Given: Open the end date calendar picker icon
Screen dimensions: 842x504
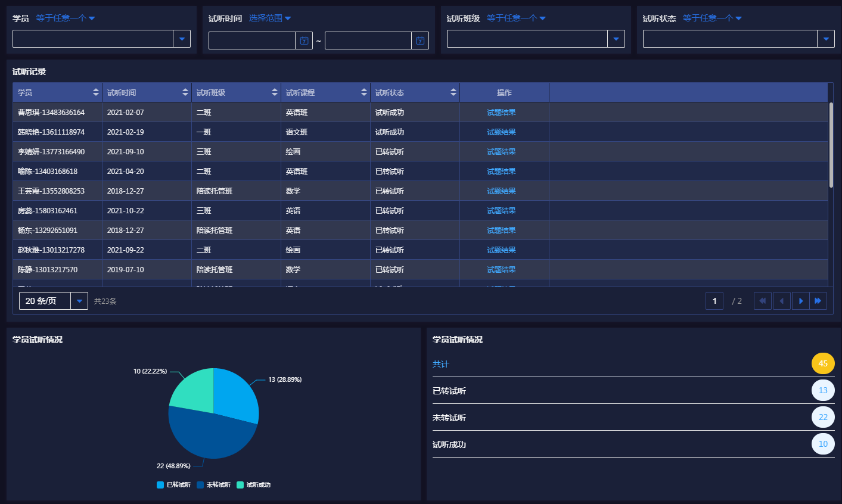Looking at the screenshot, I should tap(420, 41).
